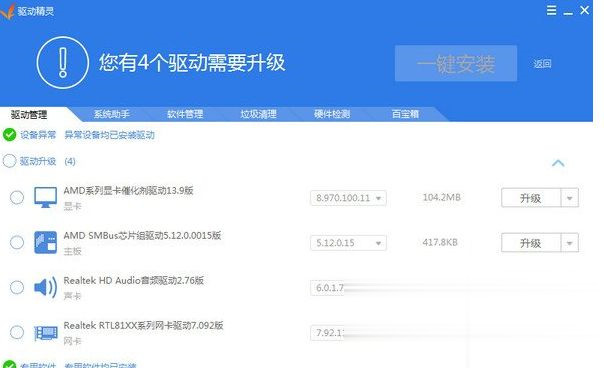Click the green check beside 设备异常
Viewport: 604px width, 368px height.
pyautogui.click(x=9, y=135)
